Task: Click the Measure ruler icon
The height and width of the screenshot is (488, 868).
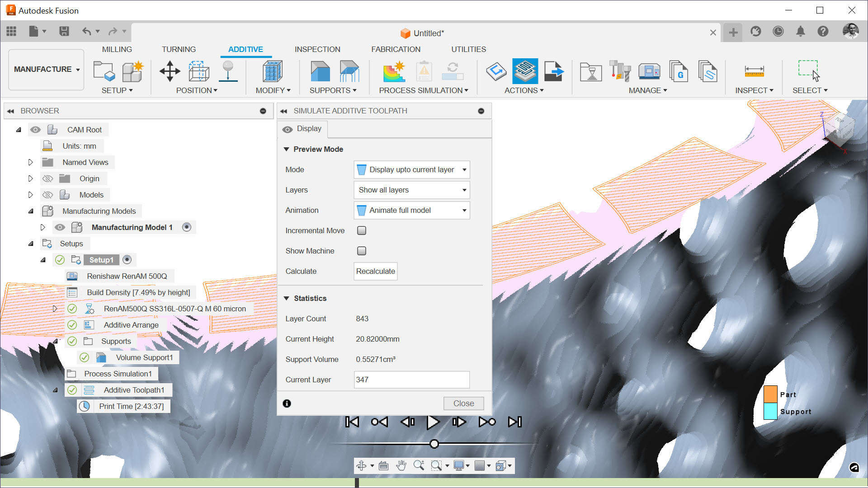Action: tap(754, 71)
